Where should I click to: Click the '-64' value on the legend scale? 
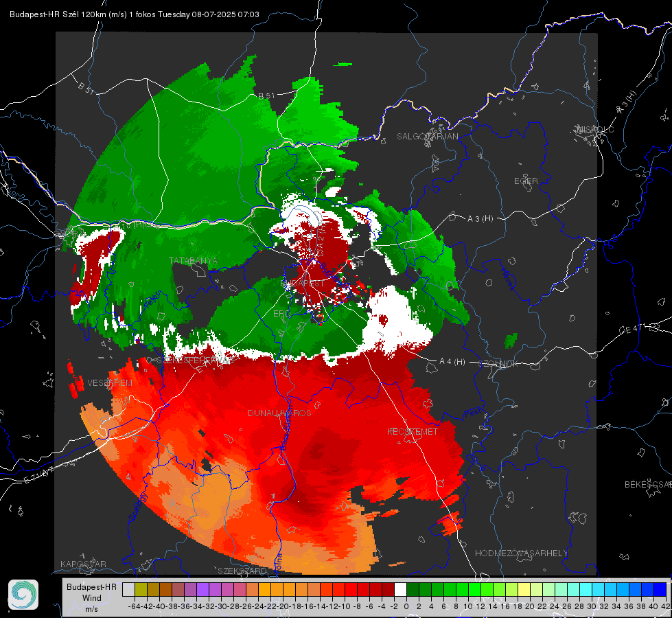[135, 606]
